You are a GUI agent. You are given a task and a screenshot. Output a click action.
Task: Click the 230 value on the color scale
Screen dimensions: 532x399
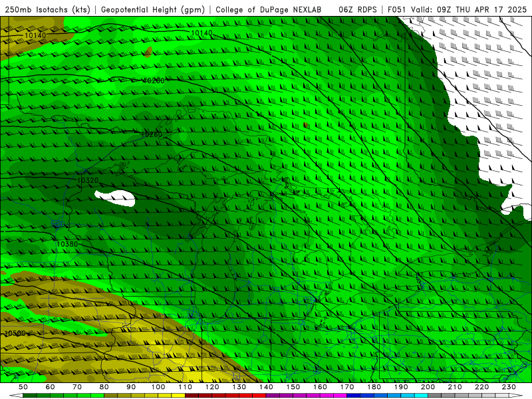(509, 387)
